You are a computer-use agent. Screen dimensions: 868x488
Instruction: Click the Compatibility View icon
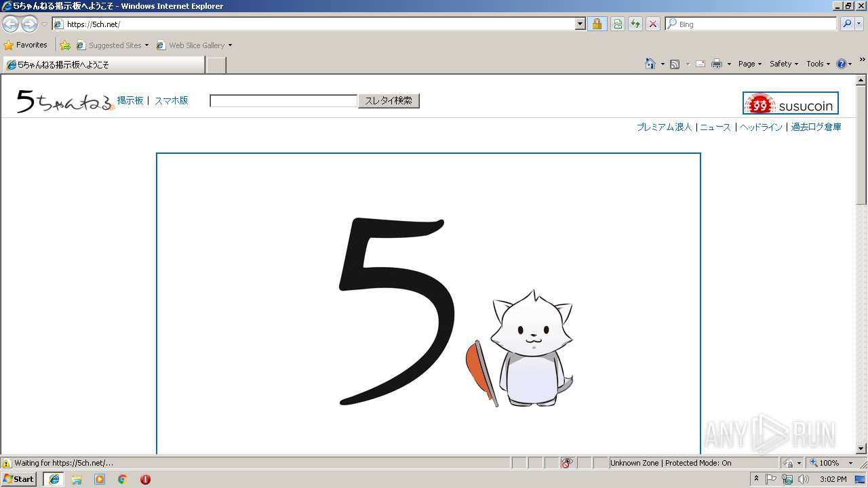(618, 24)
